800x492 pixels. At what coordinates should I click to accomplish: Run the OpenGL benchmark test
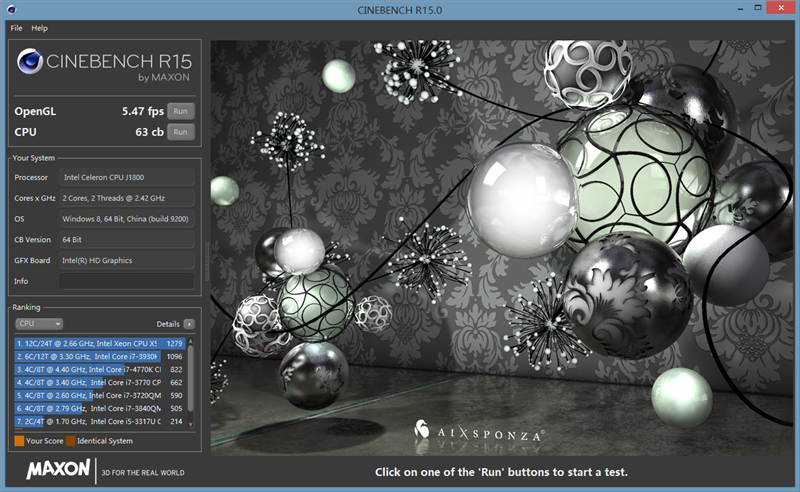(180, 111)
